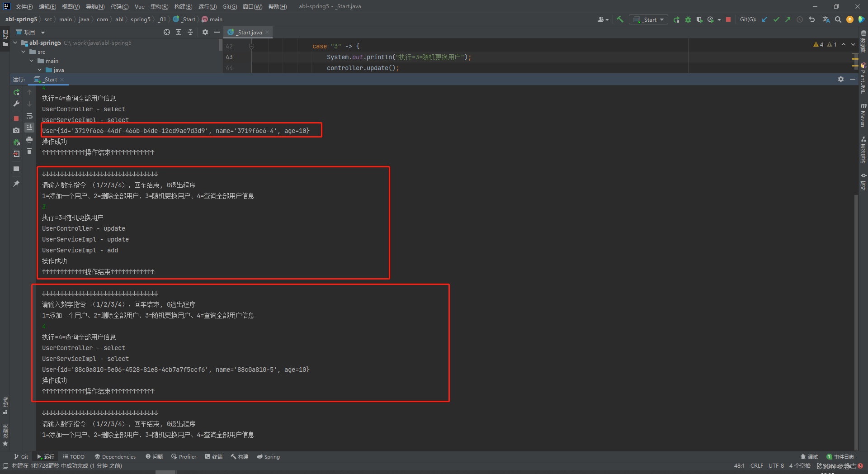Open the 编辑(E) menu

click(47, 6)
